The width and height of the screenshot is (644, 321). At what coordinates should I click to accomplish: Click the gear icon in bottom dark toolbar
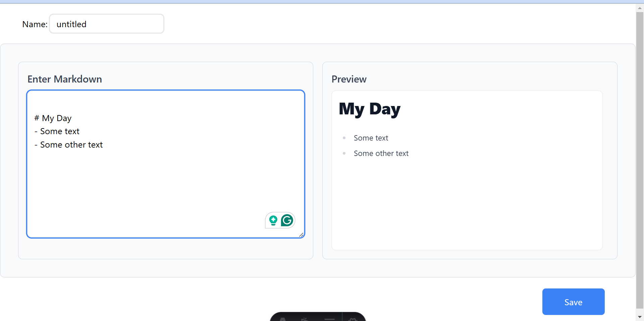[x=353, y=319]
